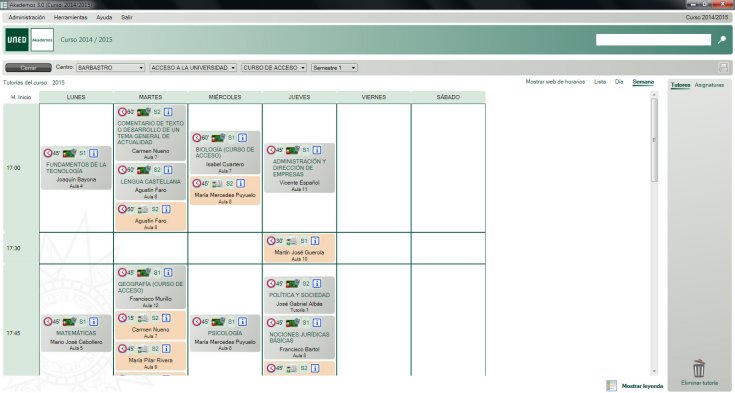
Task: Click the UNED logo
Action: coord(17,40)
